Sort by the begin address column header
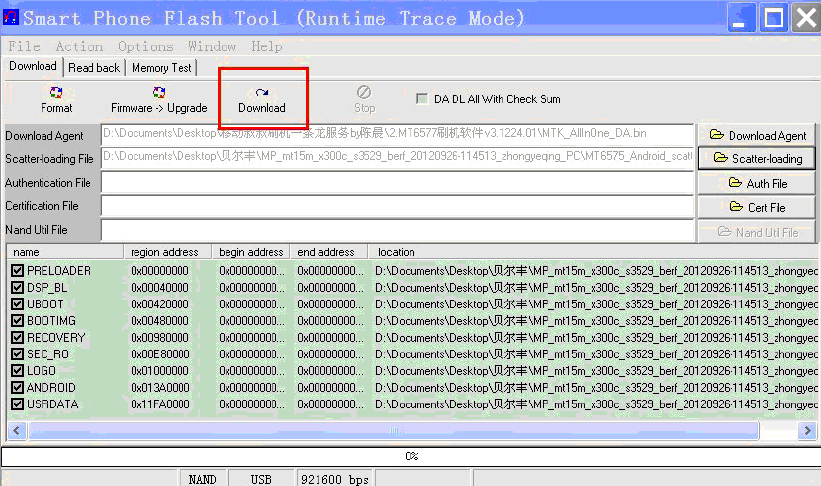This screenshot has height=486, width=821. pyautogui.click(x=251, y=252)
